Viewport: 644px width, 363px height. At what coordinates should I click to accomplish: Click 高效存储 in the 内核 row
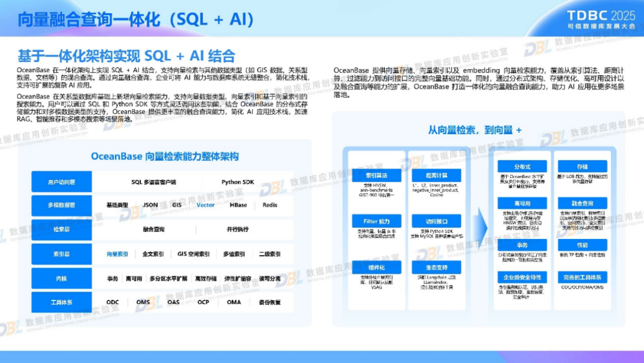(206, 278)
